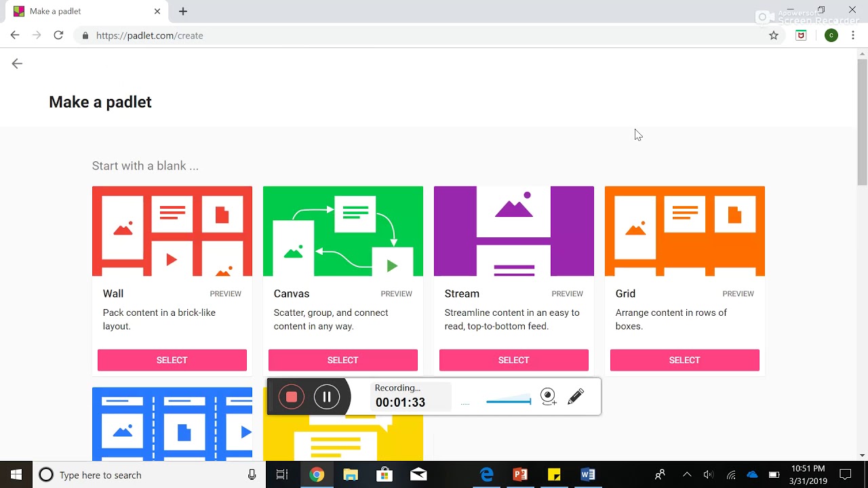Click the Make a padlet heading
This screenshot has height=488, width=868.
click(100, 102)
